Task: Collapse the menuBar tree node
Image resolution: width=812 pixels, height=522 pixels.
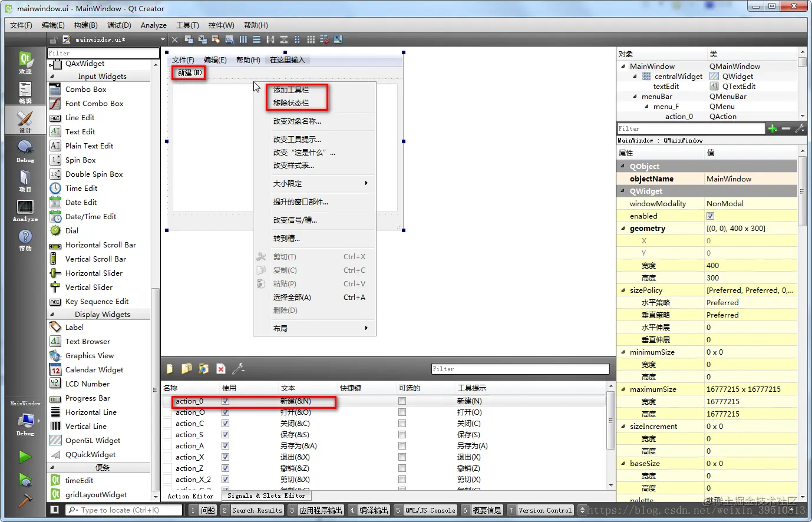Action: [635, 96]
